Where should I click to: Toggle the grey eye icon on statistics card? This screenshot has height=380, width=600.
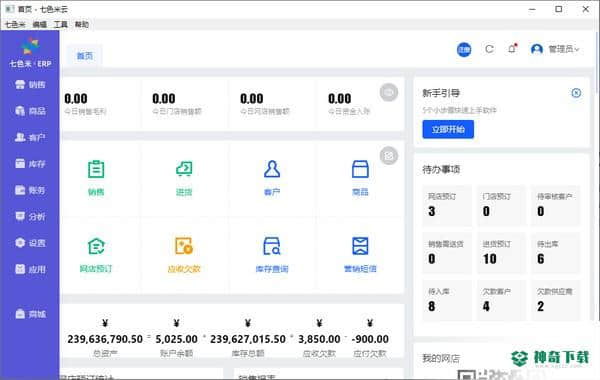tap(389, 93)
